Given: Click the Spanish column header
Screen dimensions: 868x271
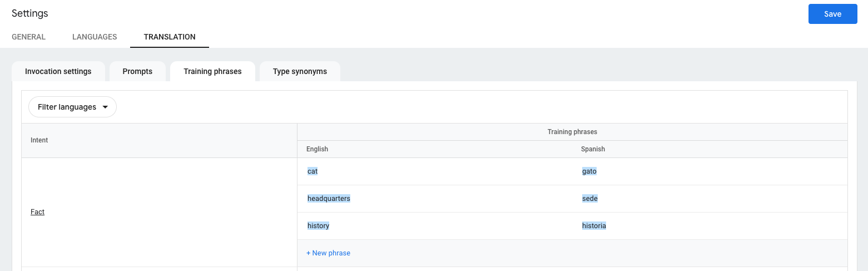Looking at the screenshot, I should click(593, 149).
